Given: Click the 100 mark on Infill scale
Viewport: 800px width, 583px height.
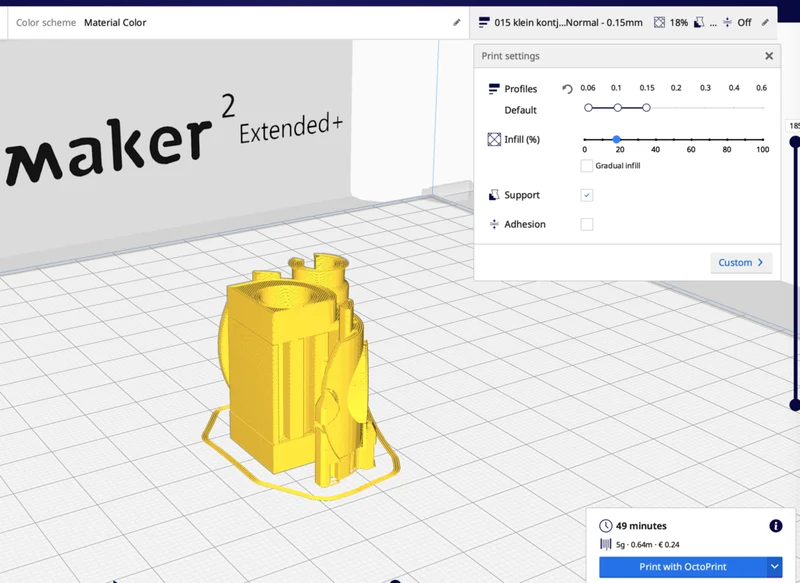Looking at the screenshot, I should 763,149.
